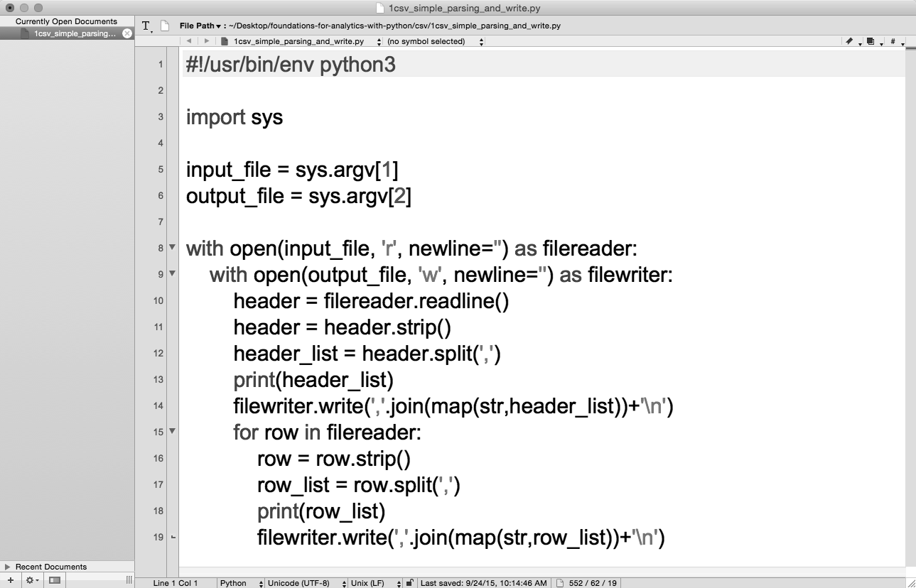Click the fold end marker at line 19
916x588 pixels.
tap(172, 537)
